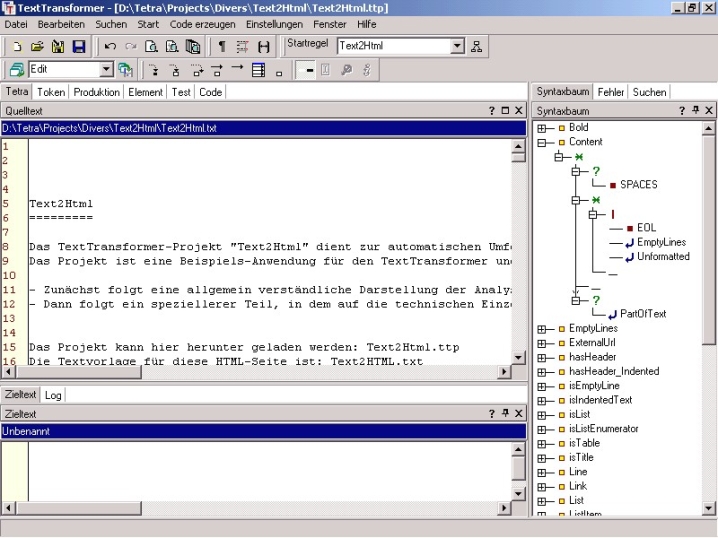Pin the Syntaxbaum panel
Viewport: 718px width, 538px height.
(696, 110)
